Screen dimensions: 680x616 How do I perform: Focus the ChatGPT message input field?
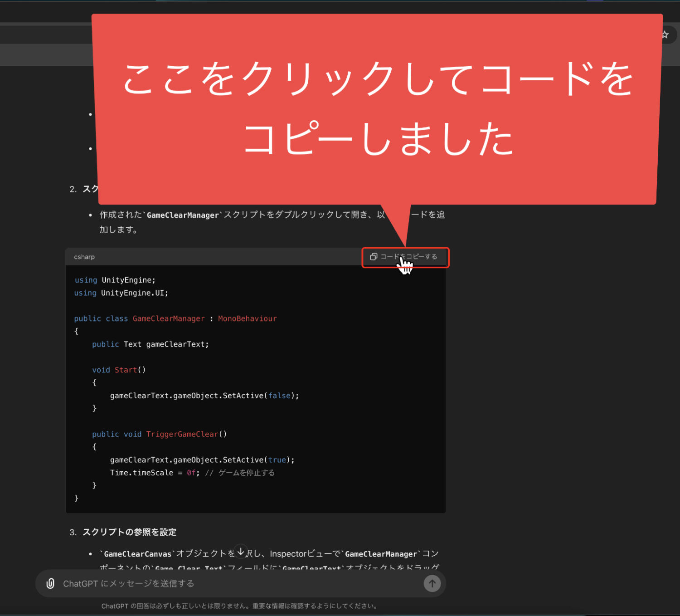click(240, 583)
